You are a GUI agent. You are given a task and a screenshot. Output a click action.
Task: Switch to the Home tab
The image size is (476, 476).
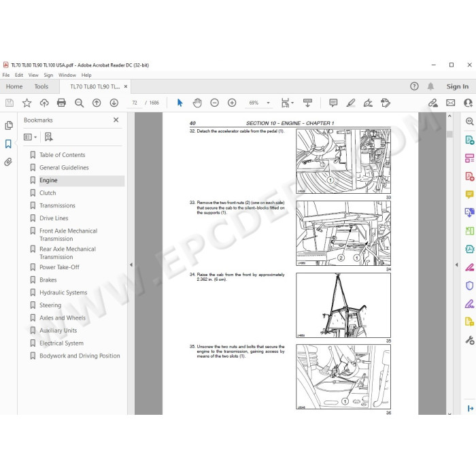[14, 86]
